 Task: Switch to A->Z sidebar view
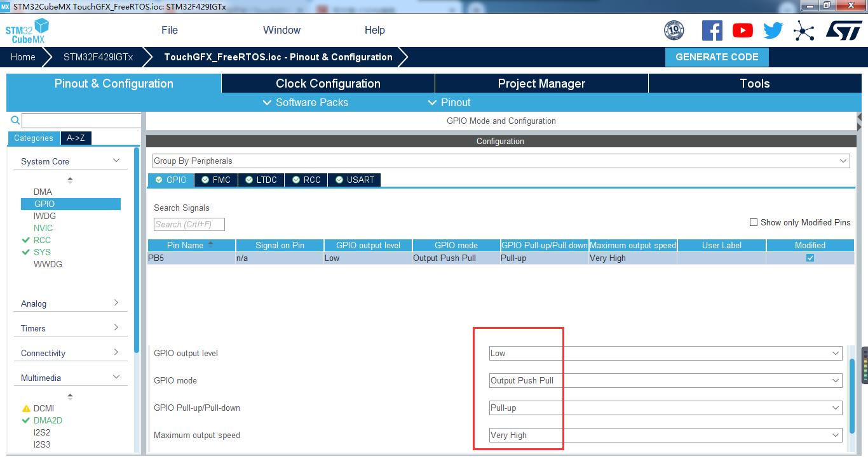click(76, 138)
